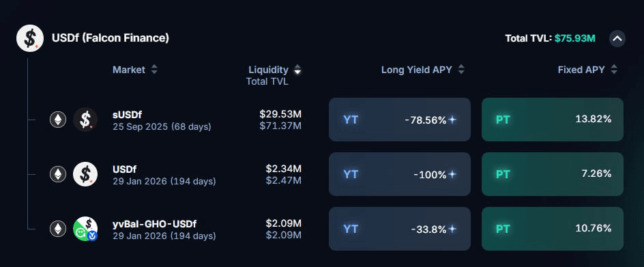
Task: Click the yvBal-GHO-USDf token icon
Action: (85, 229)
